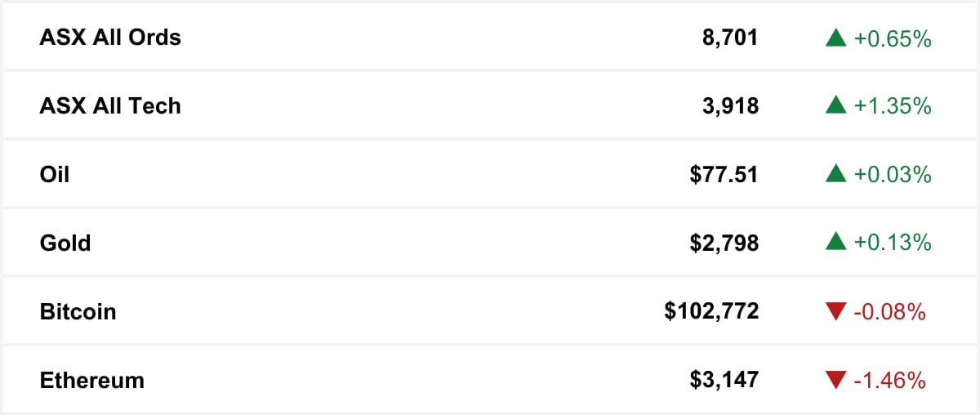
Task: Click the green up triangle in the Gold row
Action: [835, 243]
